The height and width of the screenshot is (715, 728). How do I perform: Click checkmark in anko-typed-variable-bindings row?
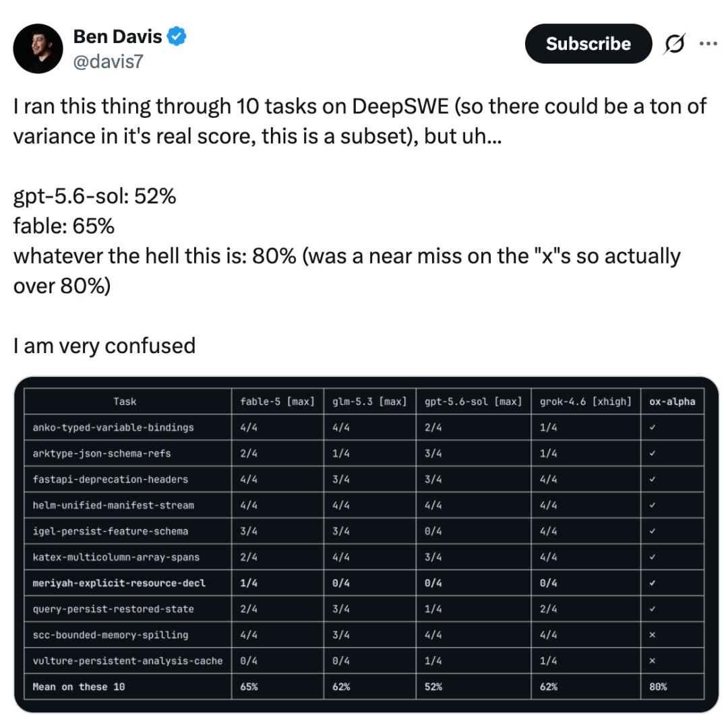(653, 427)
